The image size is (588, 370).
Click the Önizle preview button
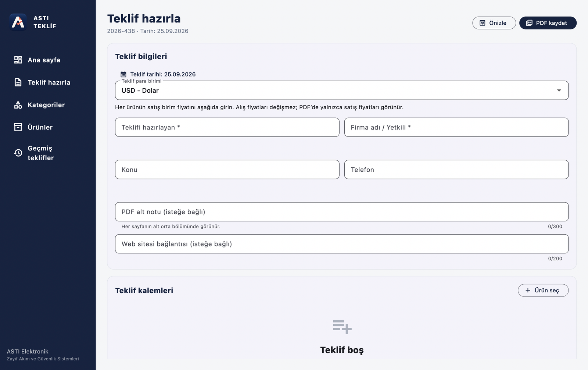tap(494, 23)
